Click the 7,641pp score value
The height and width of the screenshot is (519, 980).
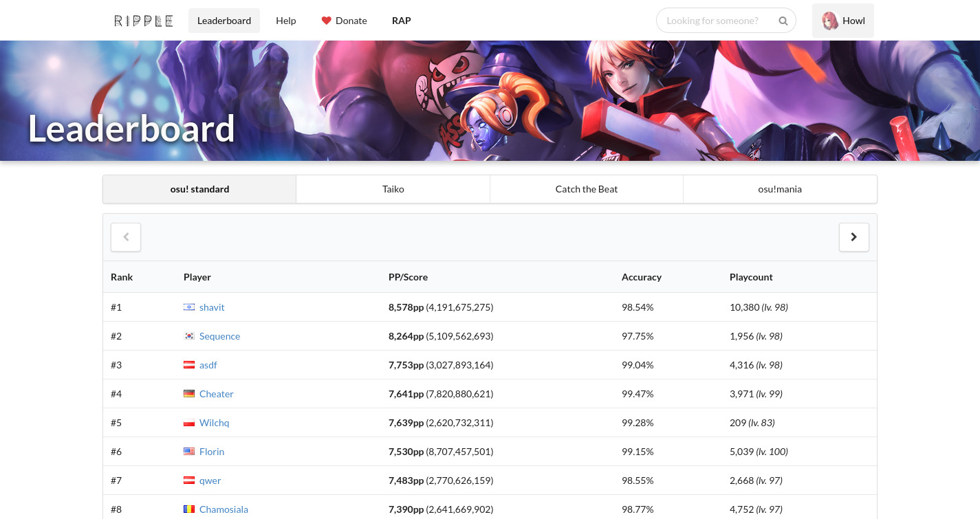tap(406, 394)
